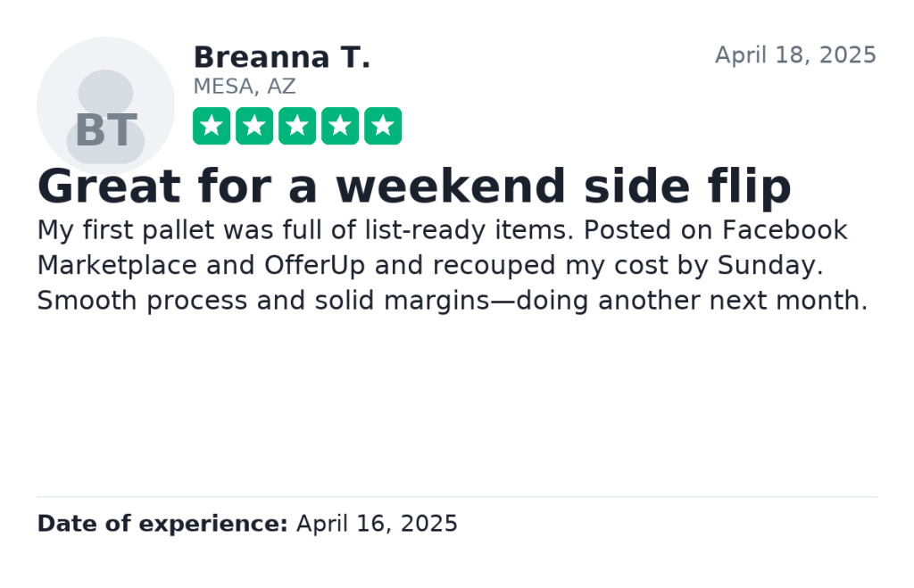The width and height of the screenshot is (914, 588).
Task: Click the fourth green rating star
Action: point(340,126)
